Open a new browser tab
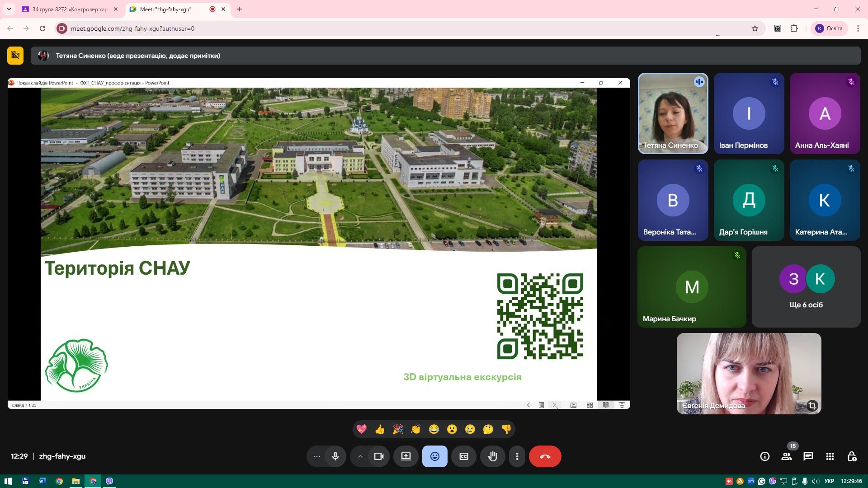 [240, 9]
